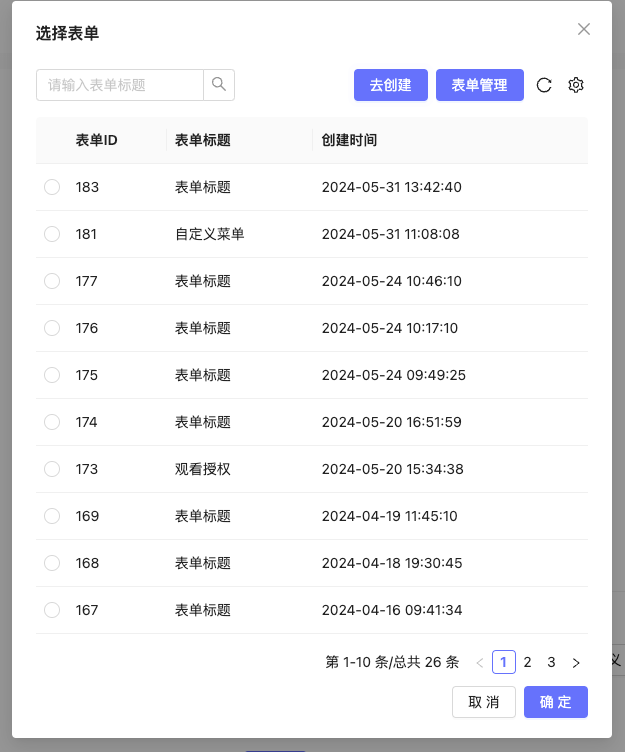Choose the form 173 观看授权 radio
This screenshot has width=625, height=752.
52,469
